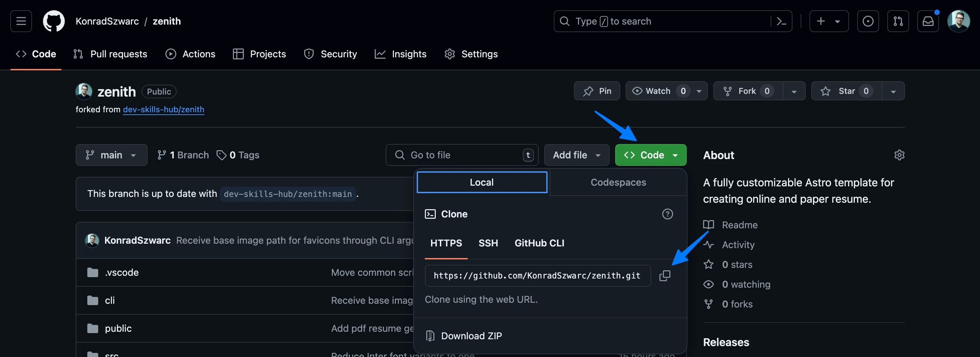This screenshot has width=980, height=357.
Task: Open the Activity link in About
Action: 729,245
